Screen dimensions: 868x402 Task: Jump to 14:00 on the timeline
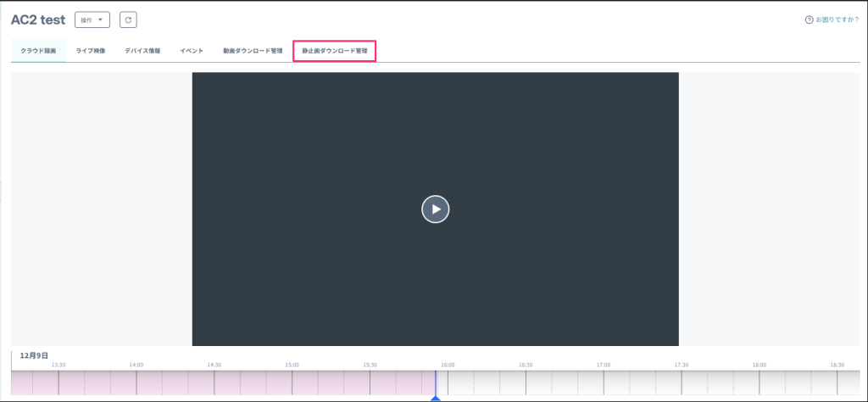tap(136, 382)
